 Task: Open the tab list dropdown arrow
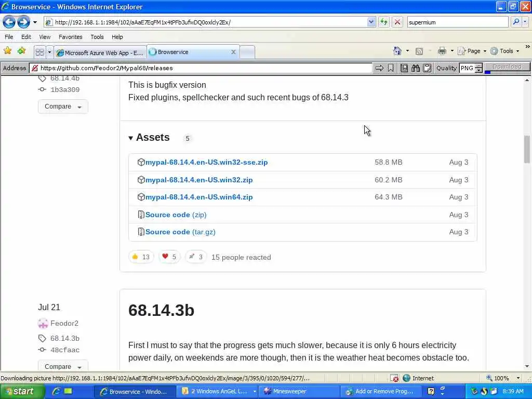pyautogui.click(x=49, y=52)
